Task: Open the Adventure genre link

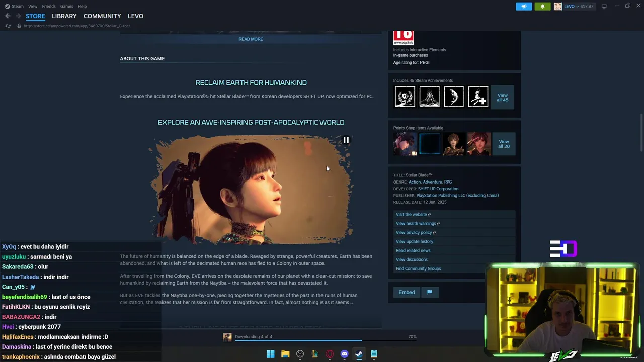Action: pos(432,182)
